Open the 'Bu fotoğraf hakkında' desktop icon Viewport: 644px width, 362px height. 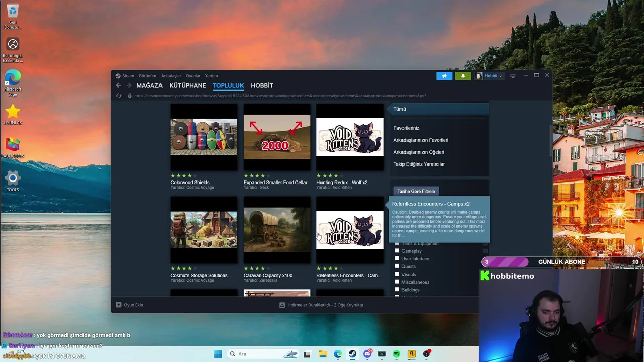point(13,50)
